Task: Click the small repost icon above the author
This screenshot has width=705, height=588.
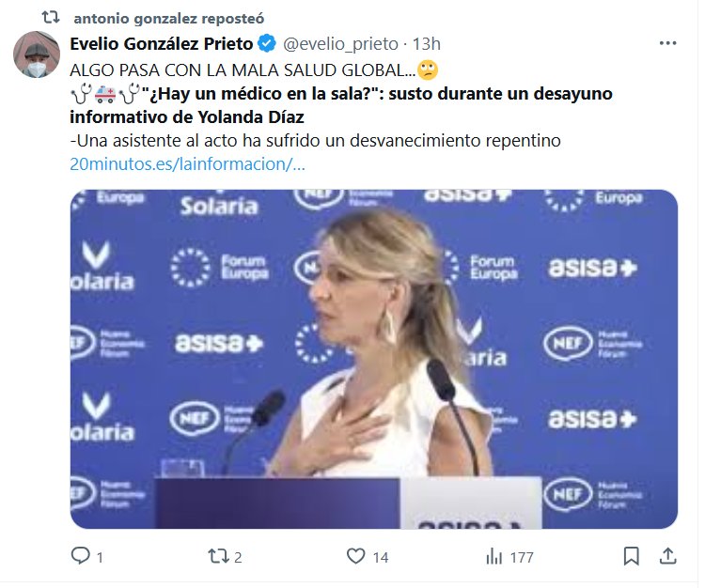Action: [x=51, y=18]
